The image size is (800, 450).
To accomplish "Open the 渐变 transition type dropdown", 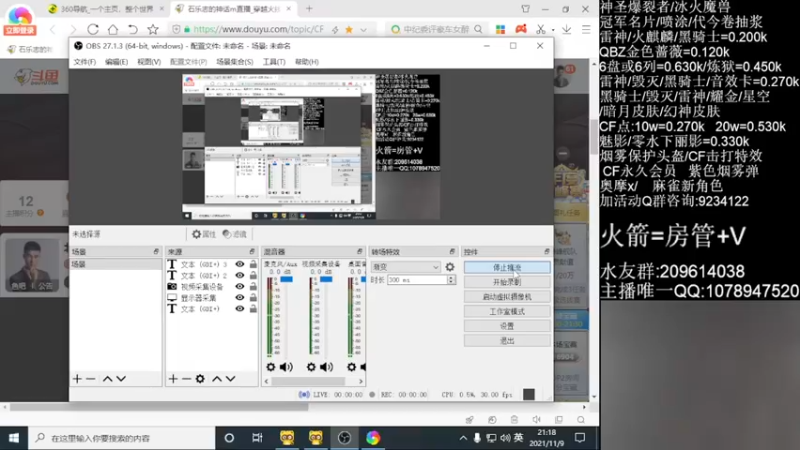I will click(x=406, y=267).
